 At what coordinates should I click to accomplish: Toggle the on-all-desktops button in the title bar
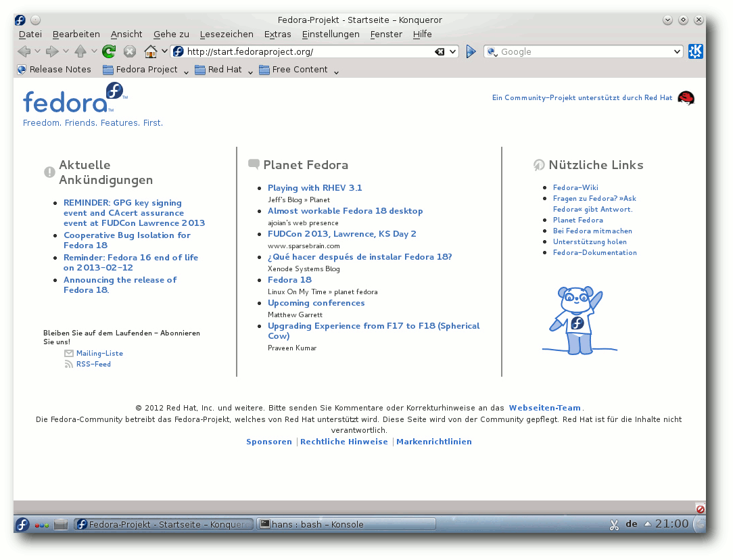tap(36, 20)
